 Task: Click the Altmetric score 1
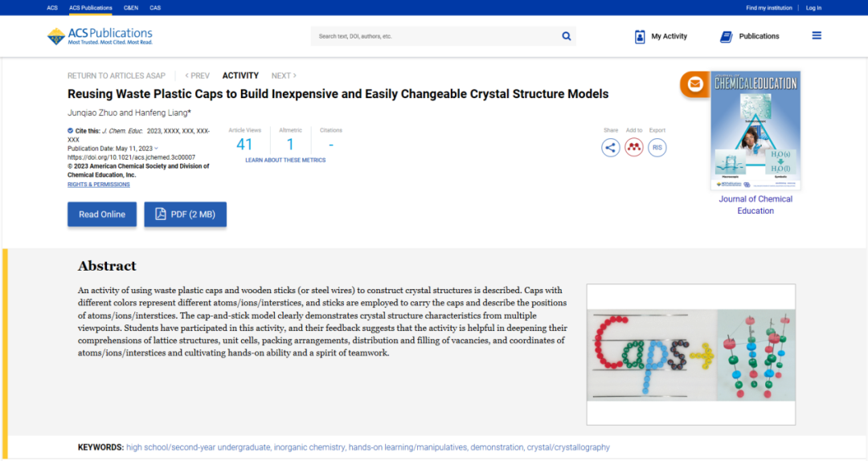[x=290, y=145]
